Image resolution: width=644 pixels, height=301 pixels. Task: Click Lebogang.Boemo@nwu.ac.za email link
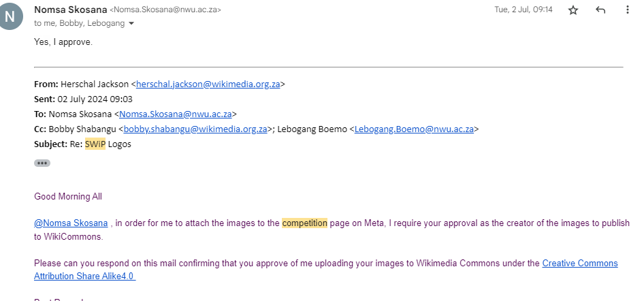[414, 129]
